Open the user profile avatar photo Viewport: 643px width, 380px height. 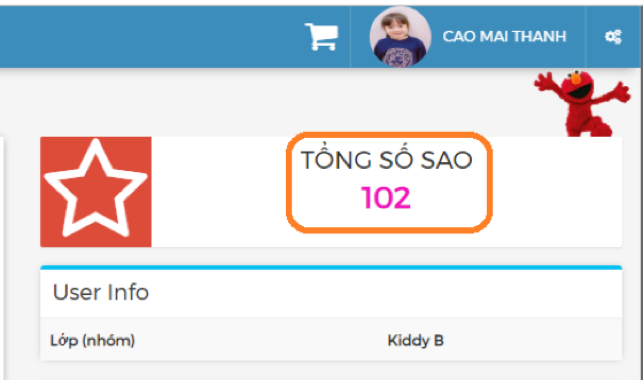coord(400,37)
